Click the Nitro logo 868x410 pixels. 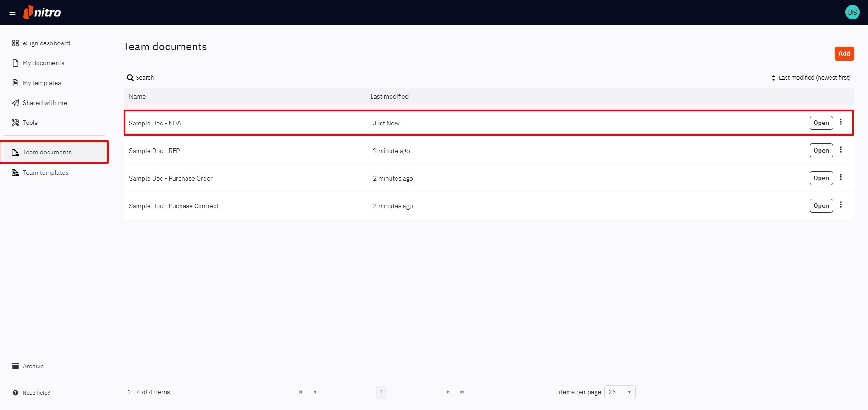pos(42,12)
